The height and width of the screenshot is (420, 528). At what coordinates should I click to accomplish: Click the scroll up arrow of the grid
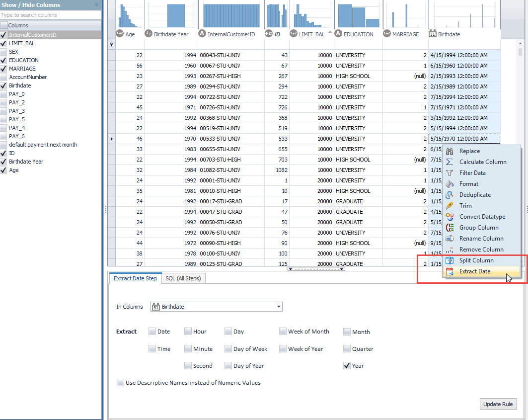[520, 43]
